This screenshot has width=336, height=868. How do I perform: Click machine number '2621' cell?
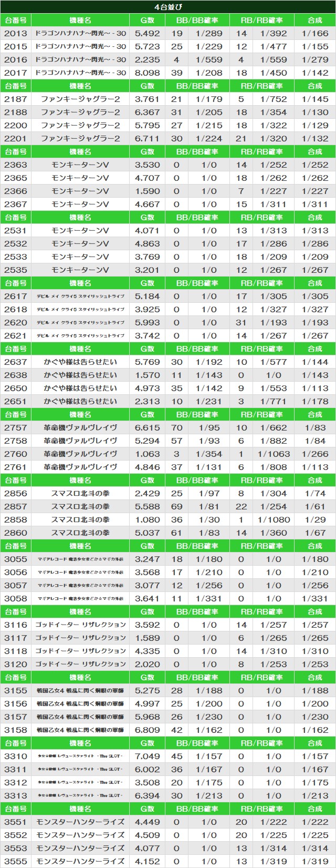[16, 335]
